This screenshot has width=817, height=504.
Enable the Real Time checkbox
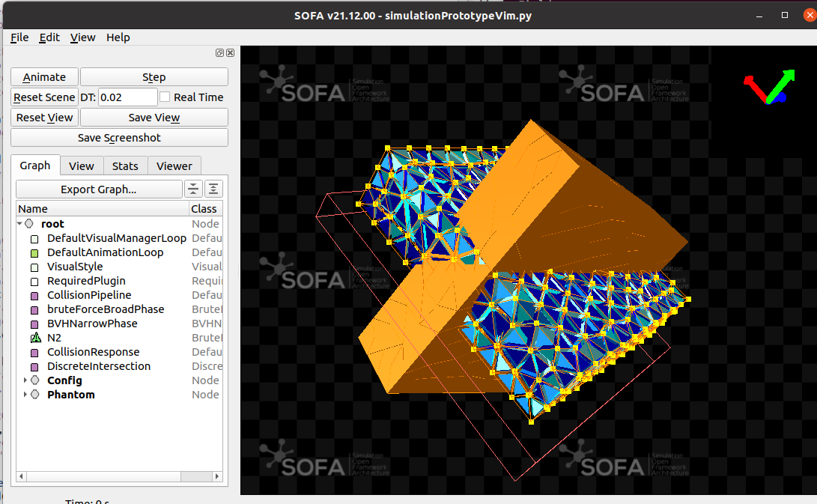pyautogui.click(x=164, y=97)
